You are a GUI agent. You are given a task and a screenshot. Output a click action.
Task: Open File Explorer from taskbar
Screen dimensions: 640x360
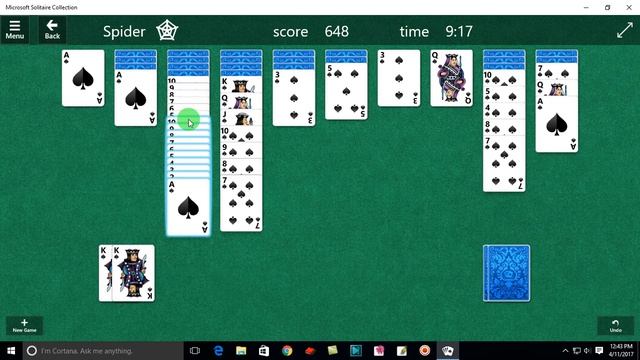point(241,351)
